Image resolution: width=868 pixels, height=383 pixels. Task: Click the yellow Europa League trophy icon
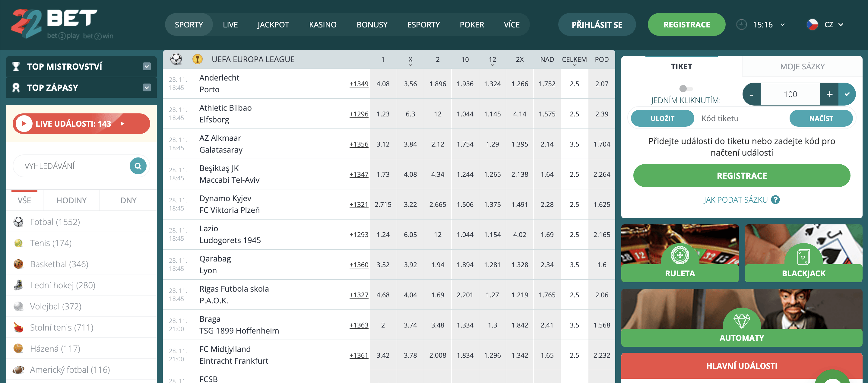pos(198,59)
